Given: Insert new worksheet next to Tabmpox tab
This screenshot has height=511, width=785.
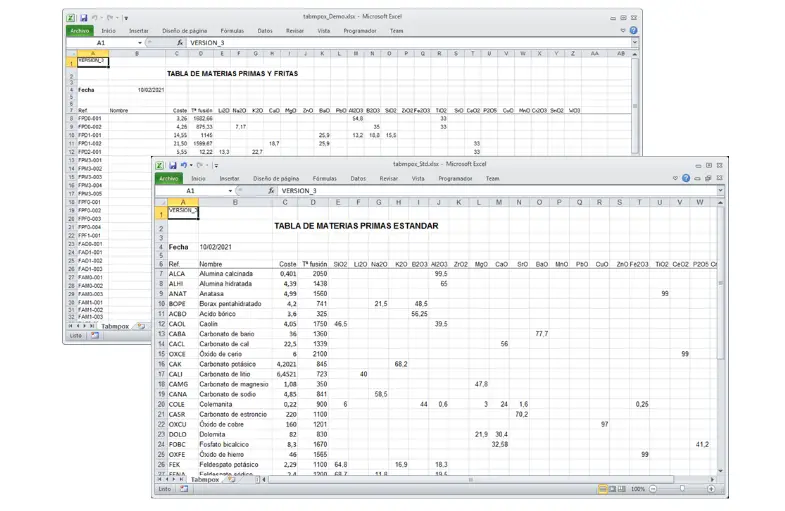Looking at the screenshot, I should 231,480.
